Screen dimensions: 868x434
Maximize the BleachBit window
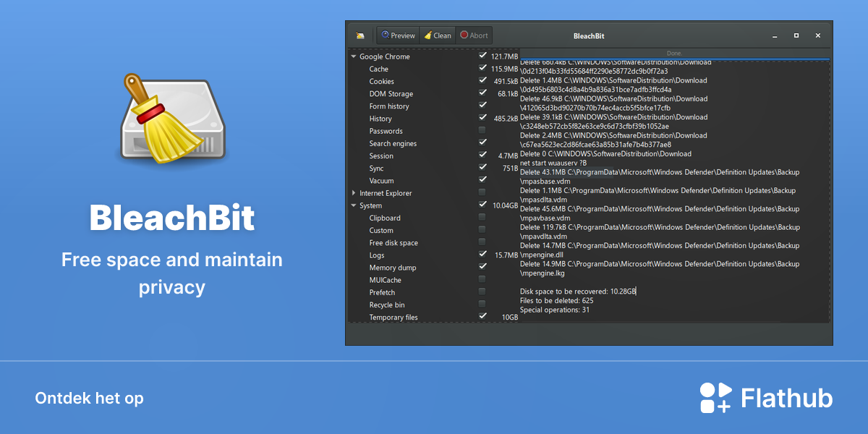point(796,35)
